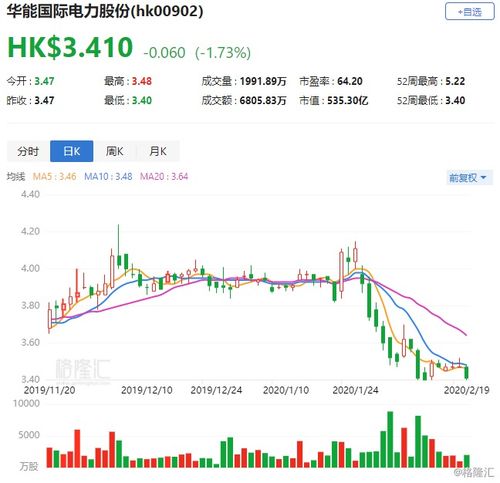Click the 3.60 price axis label
Image resolution: width=500 pixels, height=483 pixels.
click(x=30, y=342)
